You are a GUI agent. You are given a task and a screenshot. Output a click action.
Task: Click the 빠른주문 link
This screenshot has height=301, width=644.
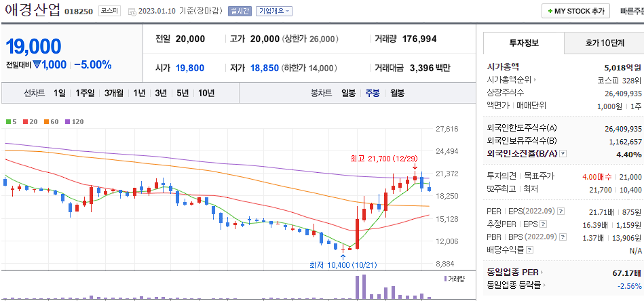[x=632, y=12]
